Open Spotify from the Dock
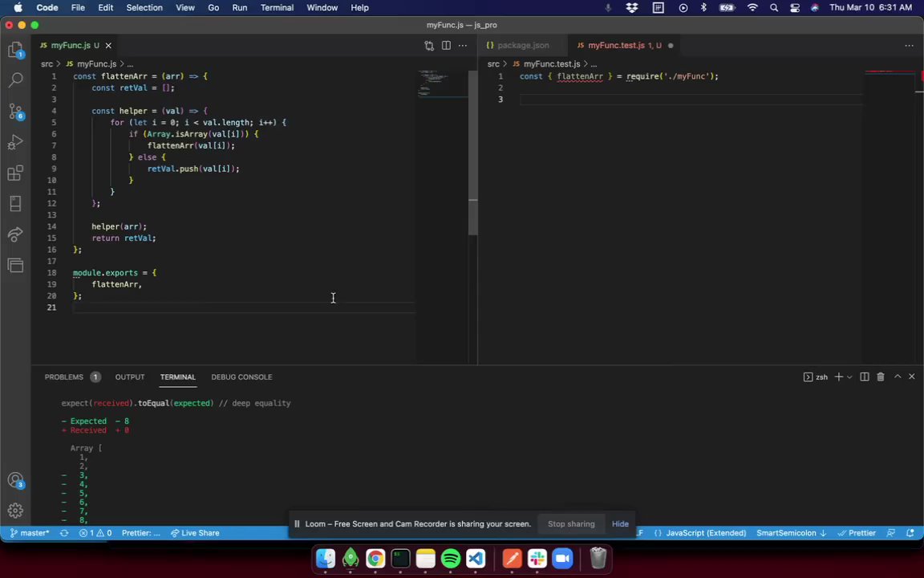The height and width of the screenshot is (578, 924). pos(451,558)
